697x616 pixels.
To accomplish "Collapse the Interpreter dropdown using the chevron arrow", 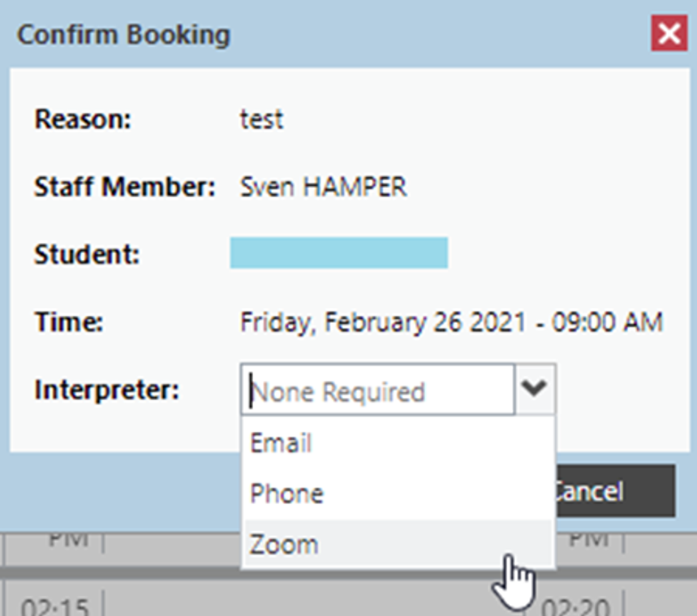I will click(534, 389).
